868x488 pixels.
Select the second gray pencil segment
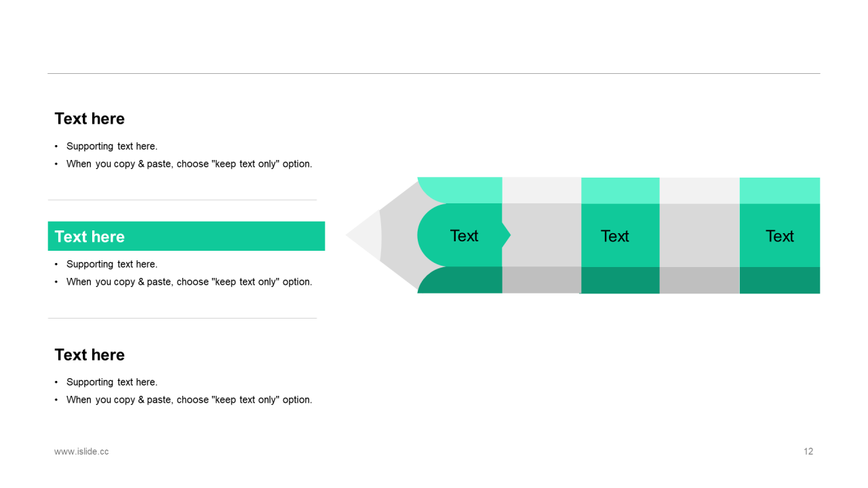699,235
